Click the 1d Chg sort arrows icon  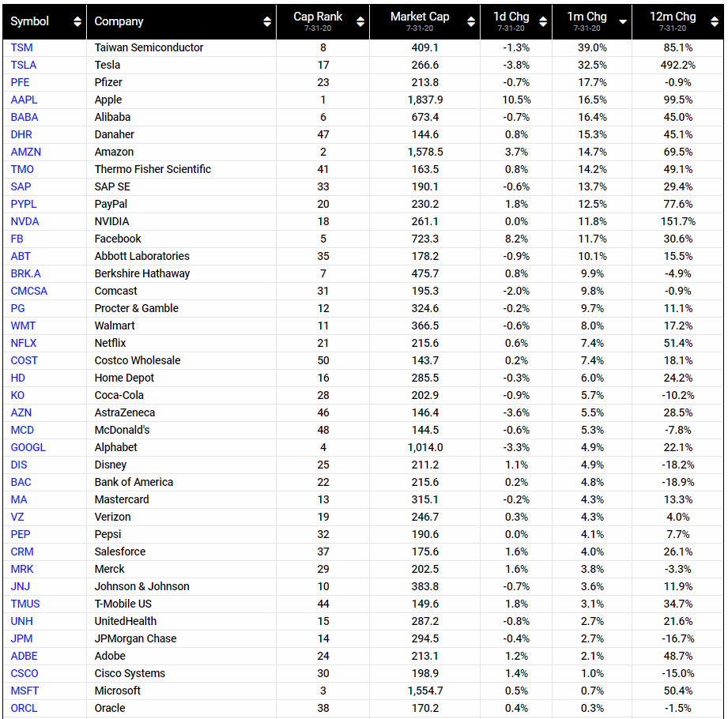point(545,21)
